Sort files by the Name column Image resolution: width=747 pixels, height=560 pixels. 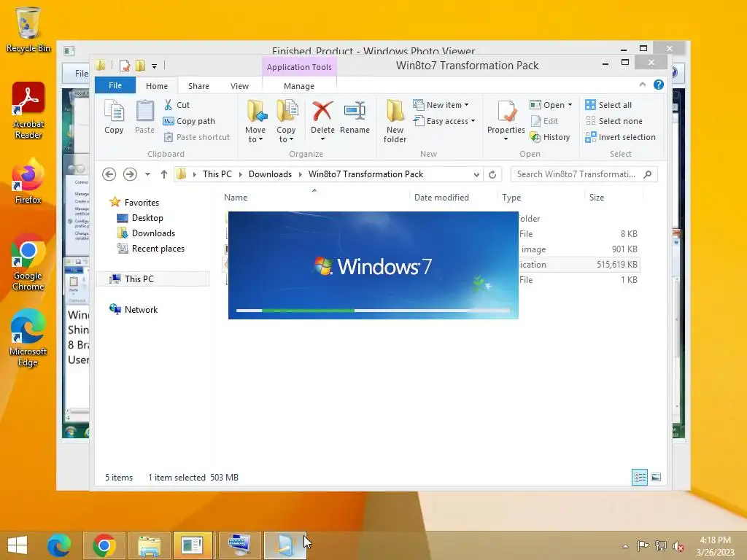coord(236,197)
